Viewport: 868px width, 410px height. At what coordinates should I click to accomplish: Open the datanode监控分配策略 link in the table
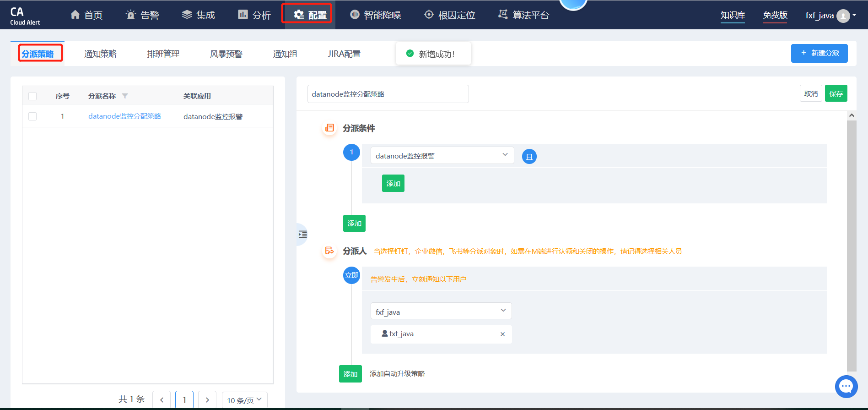[124, 116]
